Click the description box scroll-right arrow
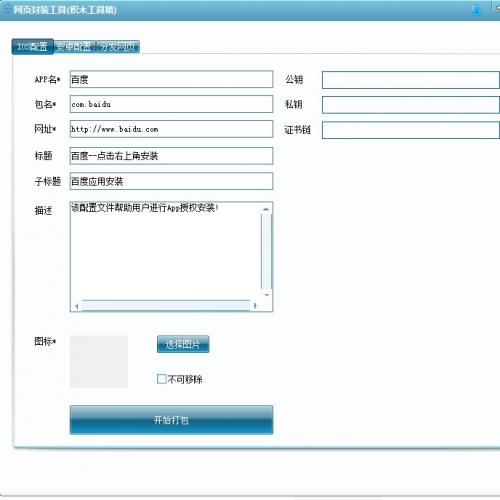 (255, 305)
